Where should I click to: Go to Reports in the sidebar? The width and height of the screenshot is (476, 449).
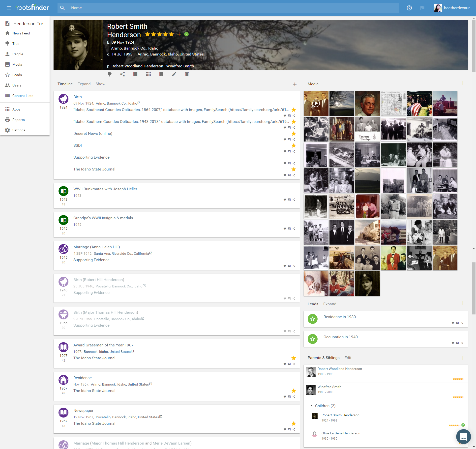coord(18,120)
